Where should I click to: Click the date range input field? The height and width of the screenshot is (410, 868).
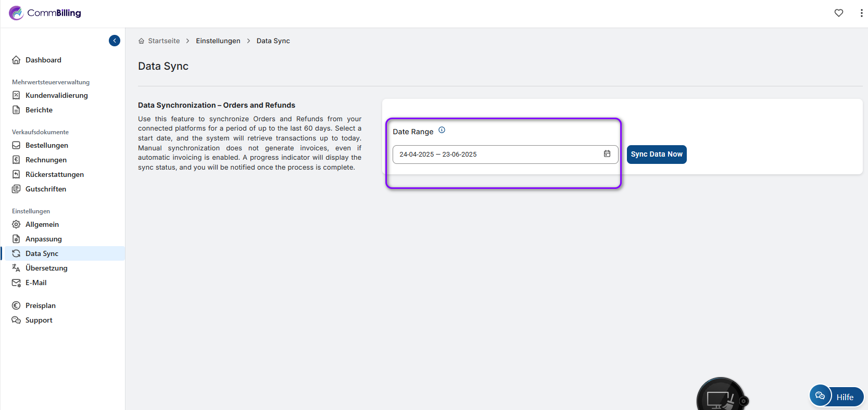coord(495,155)
